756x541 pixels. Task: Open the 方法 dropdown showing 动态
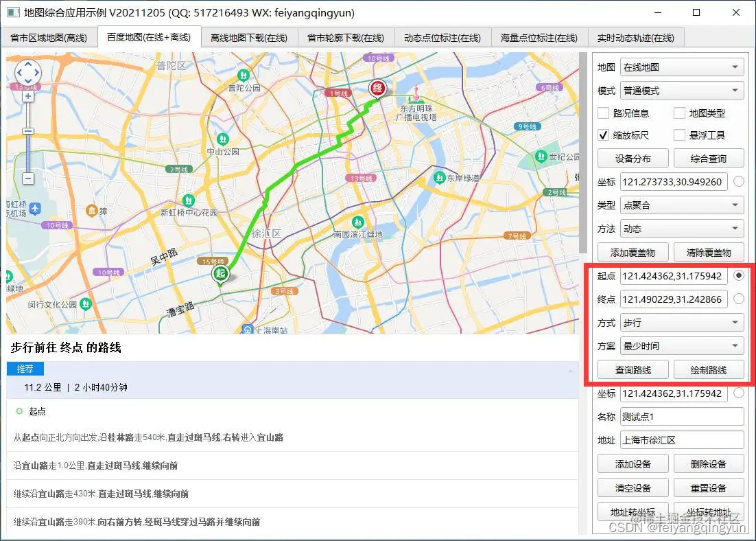[x=682, y=229]
